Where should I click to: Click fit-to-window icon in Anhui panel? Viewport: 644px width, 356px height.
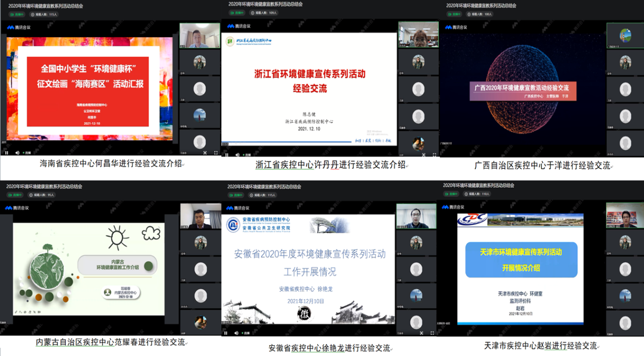421,333
